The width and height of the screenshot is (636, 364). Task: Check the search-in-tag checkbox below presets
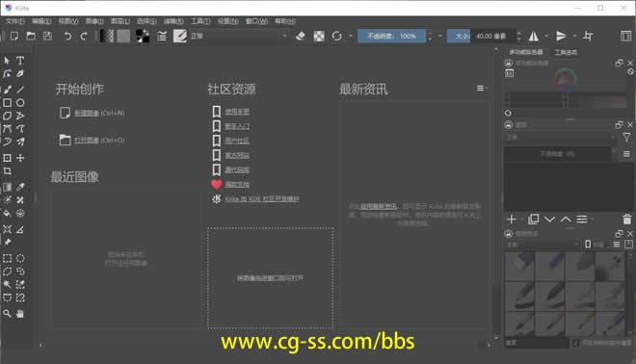click(575, 343)
